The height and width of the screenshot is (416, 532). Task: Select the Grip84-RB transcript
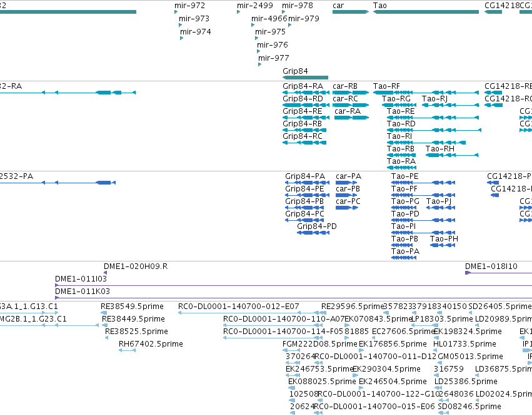click(304, 130)
